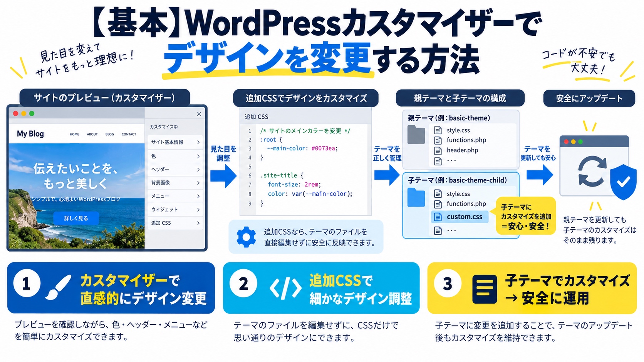Screen dimensions: 644x362
Task: Click the blue gear settings icon
Action: pos(246,237)
